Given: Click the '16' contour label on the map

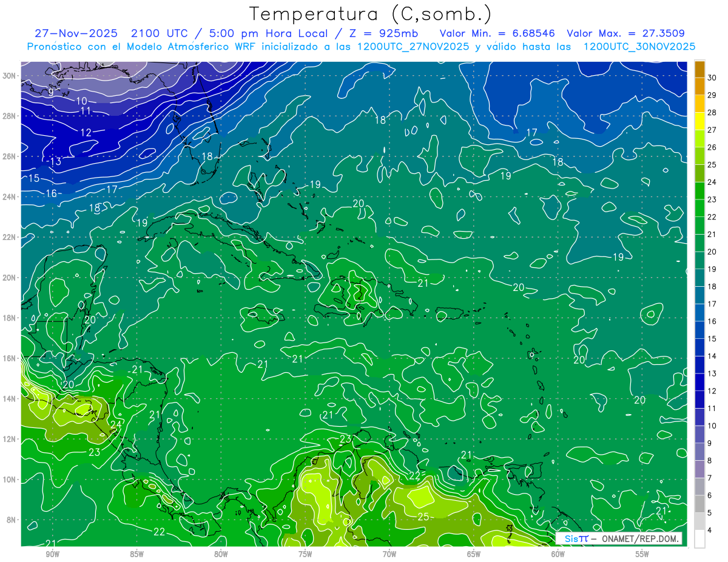Looking at the screenshot, I should click(x=52, y=193).
